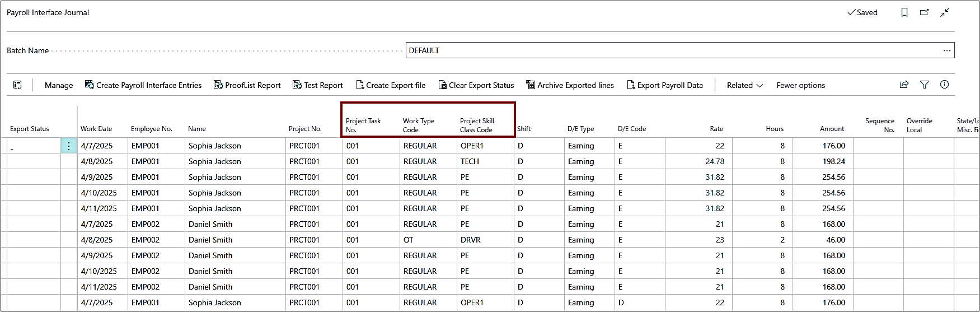980x312 pixels.
Task: Click the Work Date column header
Action: point(96,129)
